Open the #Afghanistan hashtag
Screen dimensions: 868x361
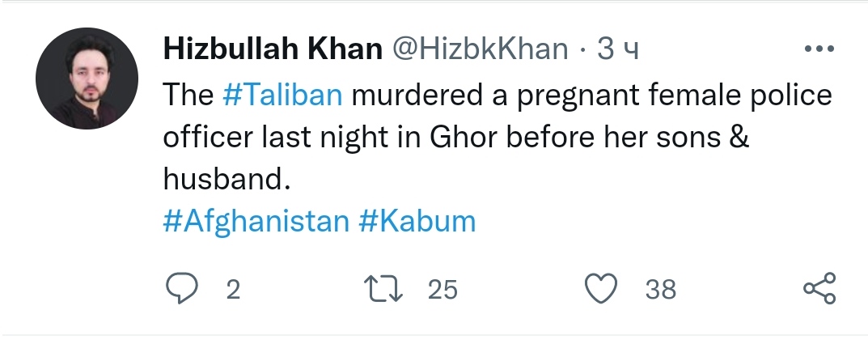coord(256,221)
